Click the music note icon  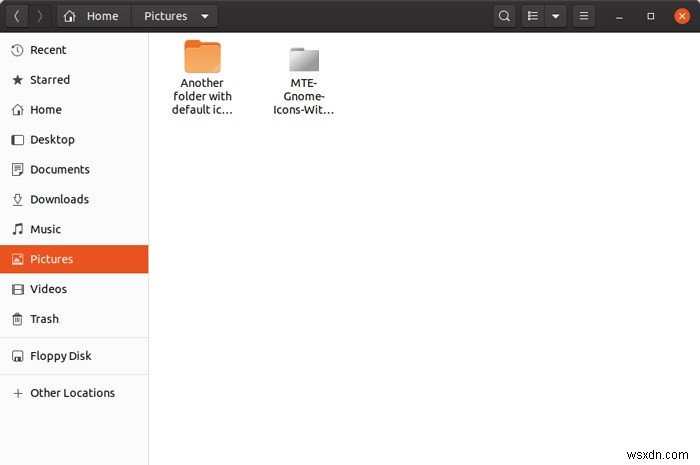(x=17, y=229)
